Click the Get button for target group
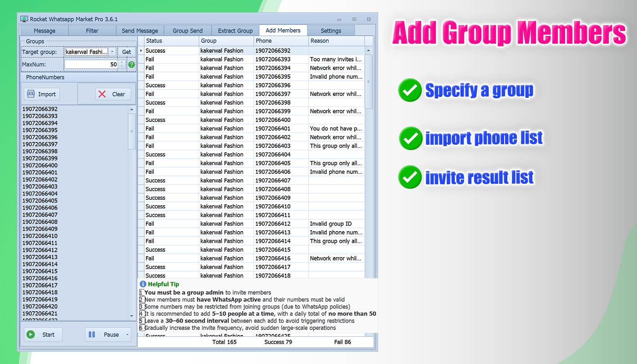637x364 pixels. point(126,52)
